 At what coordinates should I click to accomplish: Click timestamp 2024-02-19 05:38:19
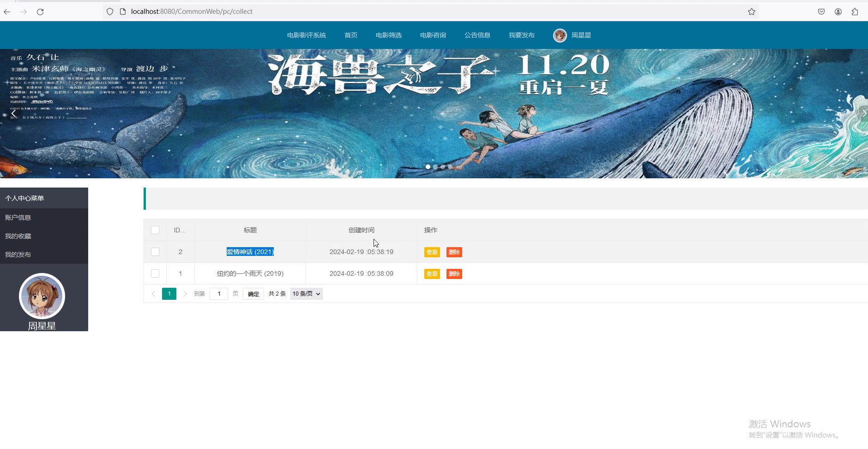pyautogui.click(x=362, y=252)
